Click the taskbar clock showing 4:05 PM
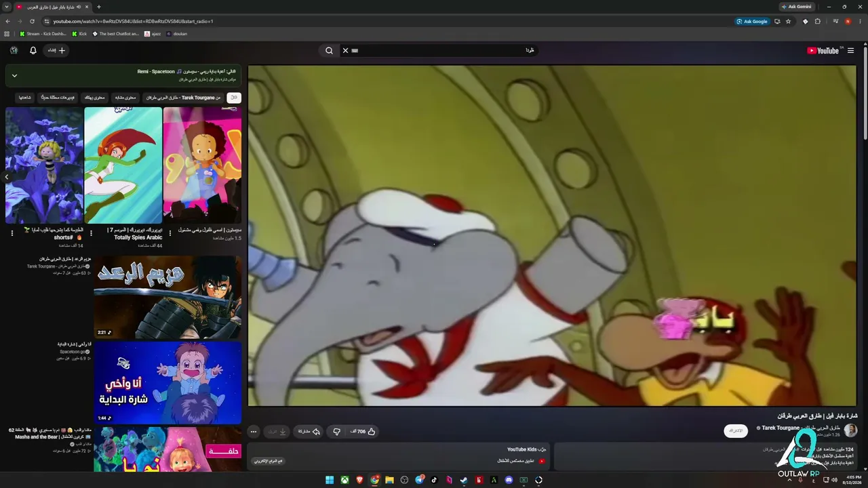Viewport: 868px width, 488px height. (851, 480)
